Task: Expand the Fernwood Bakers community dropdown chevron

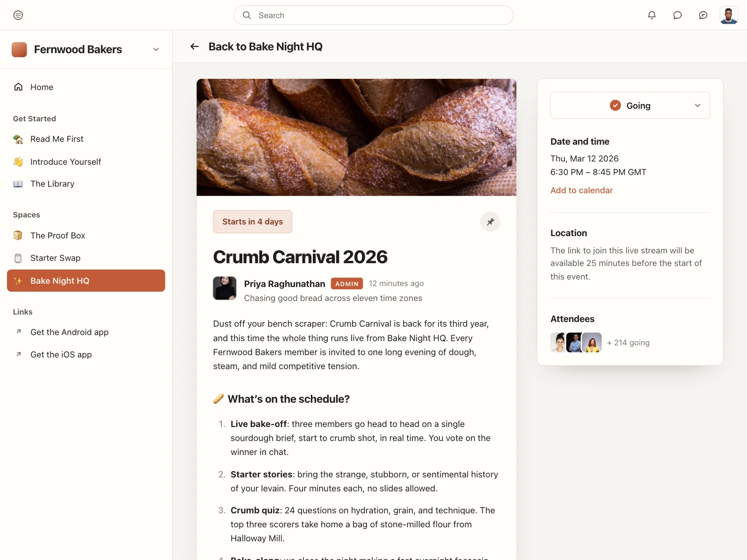Action: coord(156,49)
